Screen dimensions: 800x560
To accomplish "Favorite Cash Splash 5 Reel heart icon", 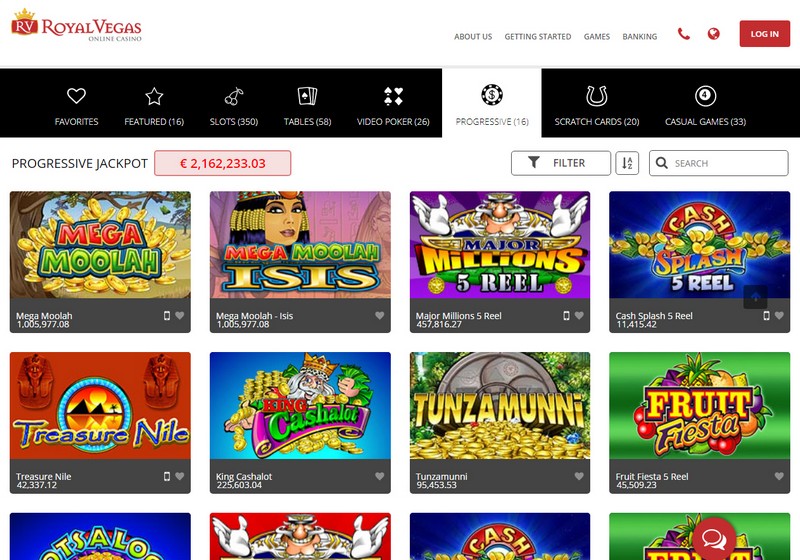I will 779,316.
